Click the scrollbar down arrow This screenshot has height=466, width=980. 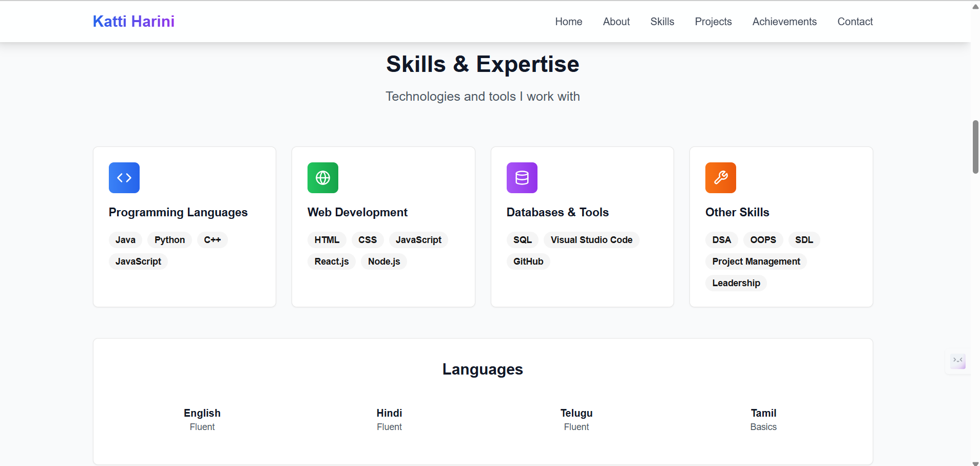975,463
